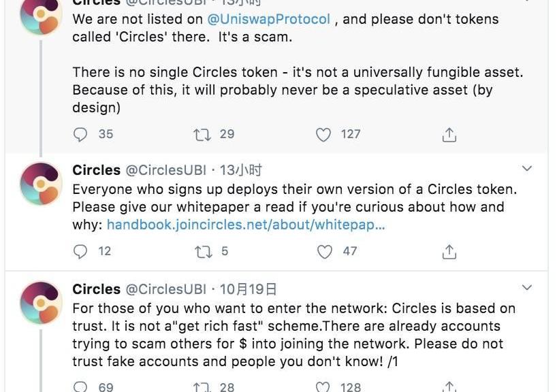Share the whitepaper tweet

[449, 252]
